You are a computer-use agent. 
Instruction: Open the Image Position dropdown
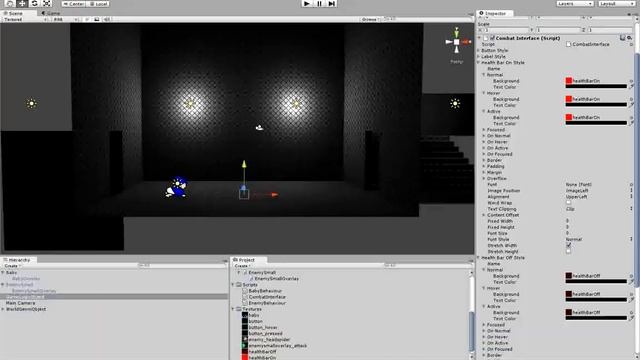(598, 190)
